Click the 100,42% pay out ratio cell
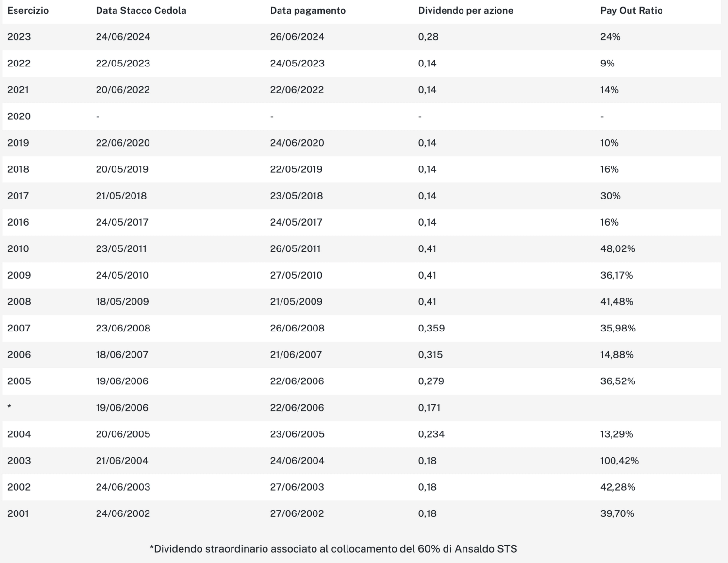Screen dimensions: 728x563 tap(619, 461)
